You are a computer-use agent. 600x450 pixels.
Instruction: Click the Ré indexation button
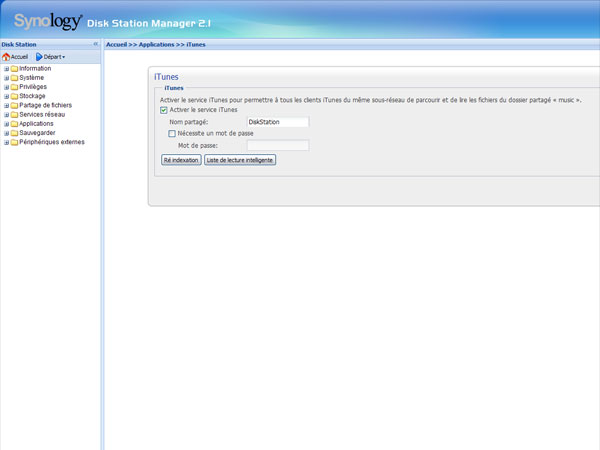[181, 160]
